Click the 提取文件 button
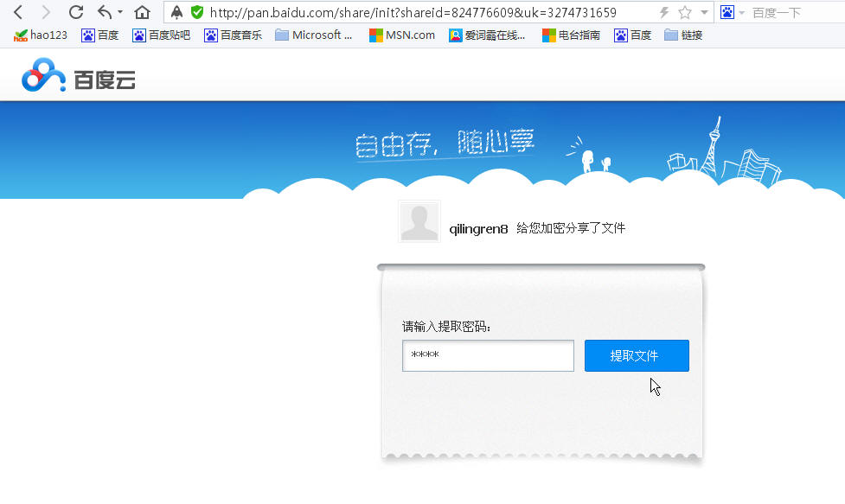The width and height of the screenshot is (845, 504). pyautogui.click(x=637, y=355)
